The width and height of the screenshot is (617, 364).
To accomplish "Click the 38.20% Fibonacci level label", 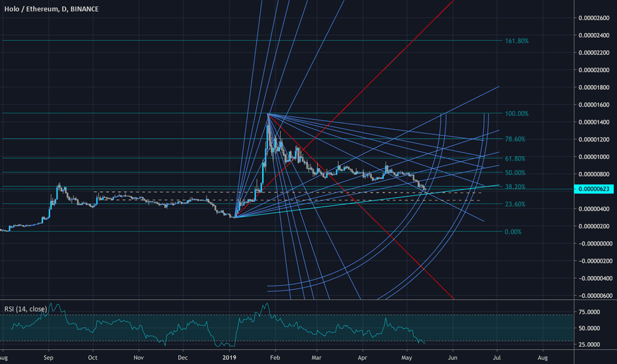I will [515, 187].
